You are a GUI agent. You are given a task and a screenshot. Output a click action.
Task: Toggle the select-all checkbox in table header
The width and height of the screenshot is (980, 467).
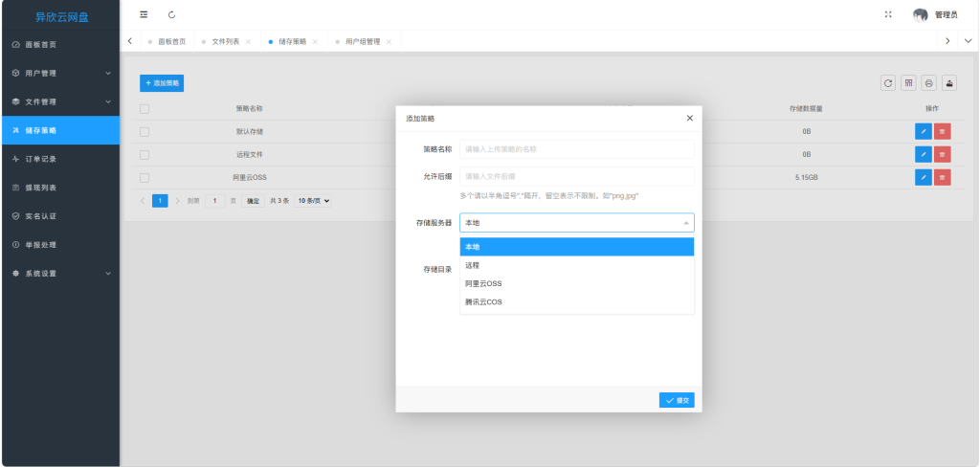(x=145, y=108)
